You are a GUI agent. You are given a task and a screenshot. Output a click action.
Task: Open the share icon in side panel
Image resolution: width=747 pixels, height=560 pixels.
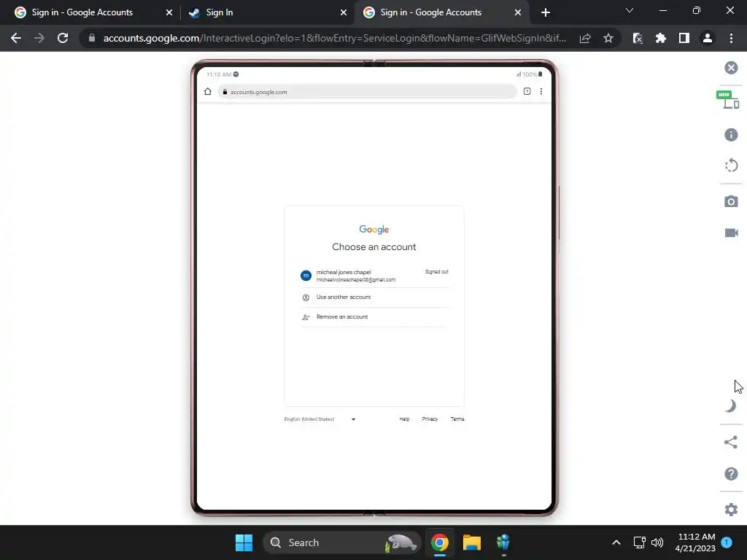[731, 442]
